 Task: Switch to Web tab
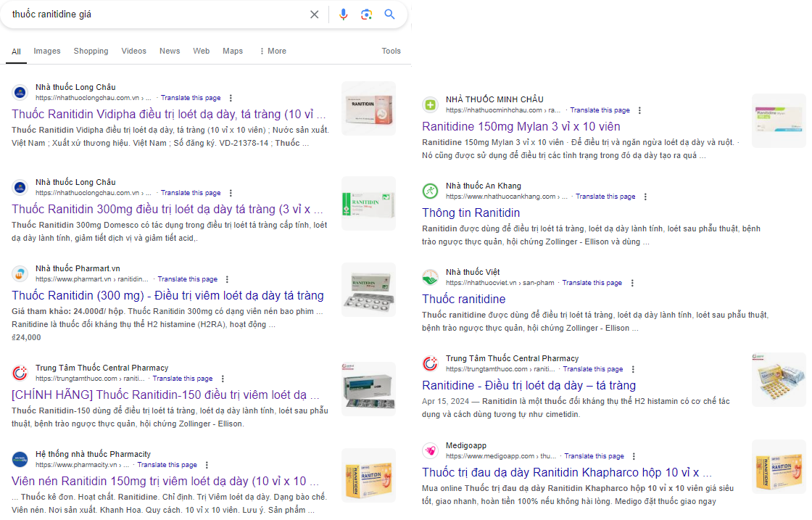[x=202, y=51]
